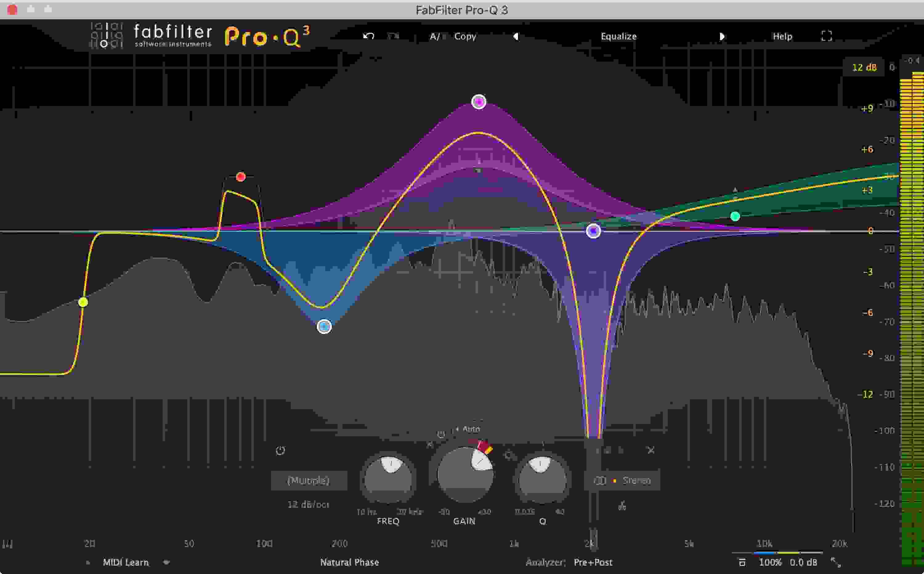Click the channel-link icon next to Stereo
The height and width of the screenshot is (574, 924).
600,480
